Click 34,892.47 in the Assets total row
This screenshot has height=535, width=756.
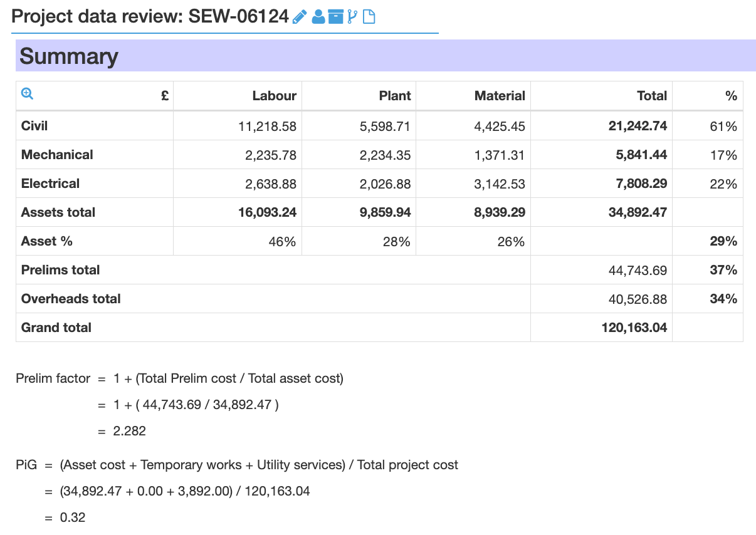pos(638,212)
